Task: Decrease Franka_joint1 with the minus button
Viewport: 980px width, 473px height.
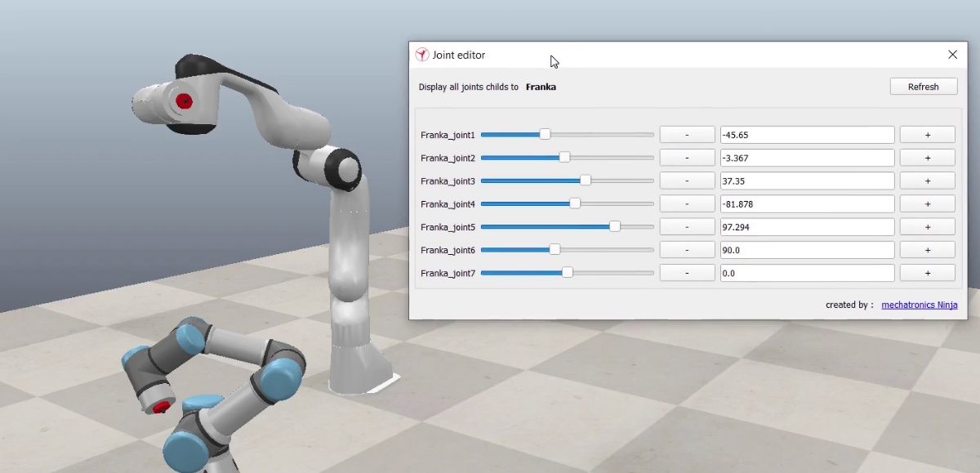Action: [687, 135]
